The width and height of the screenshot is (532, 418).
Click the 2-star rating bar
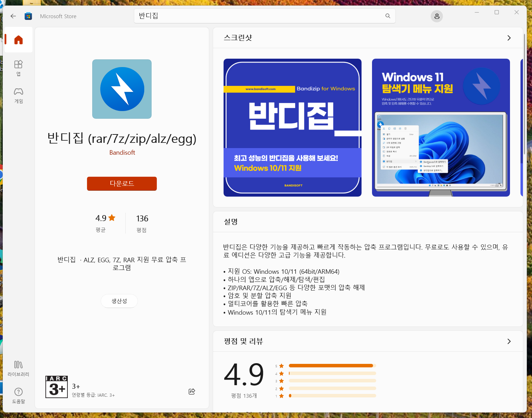tap(332, 388)
